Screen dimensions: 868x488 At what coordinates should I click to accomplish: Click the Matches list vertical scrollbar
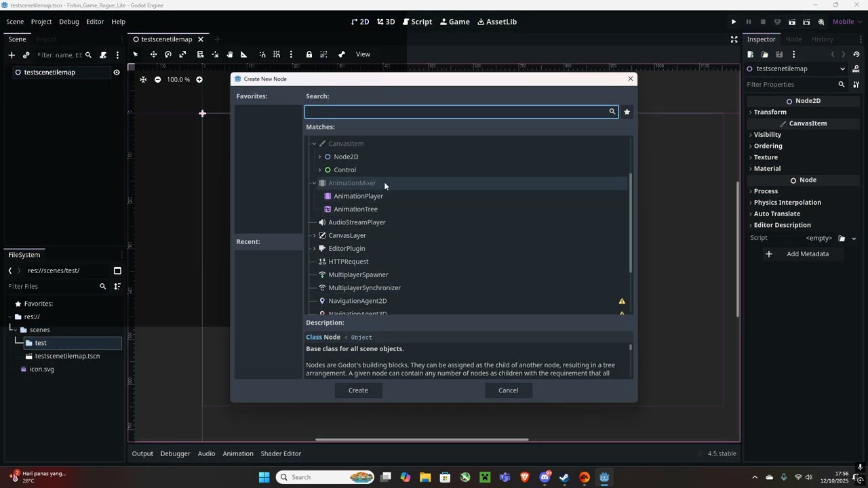tap(631, 223)
